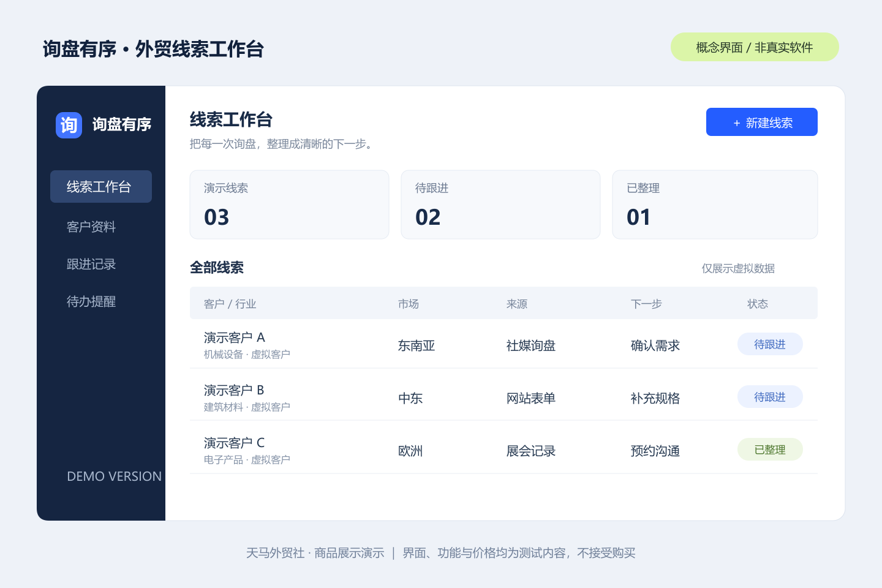Click the 中东 market cell
The width and height of the screenshot is (882, 588).
coord(410,398)
